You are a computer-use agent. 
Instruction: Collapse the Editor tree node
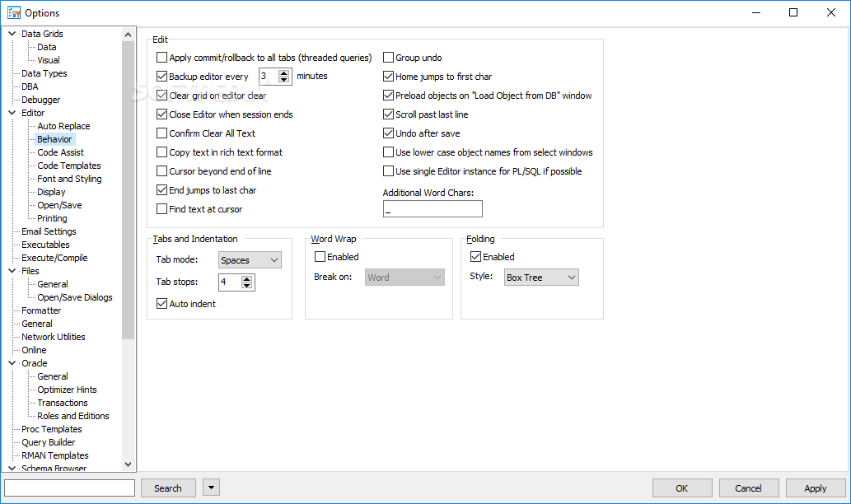12,113
